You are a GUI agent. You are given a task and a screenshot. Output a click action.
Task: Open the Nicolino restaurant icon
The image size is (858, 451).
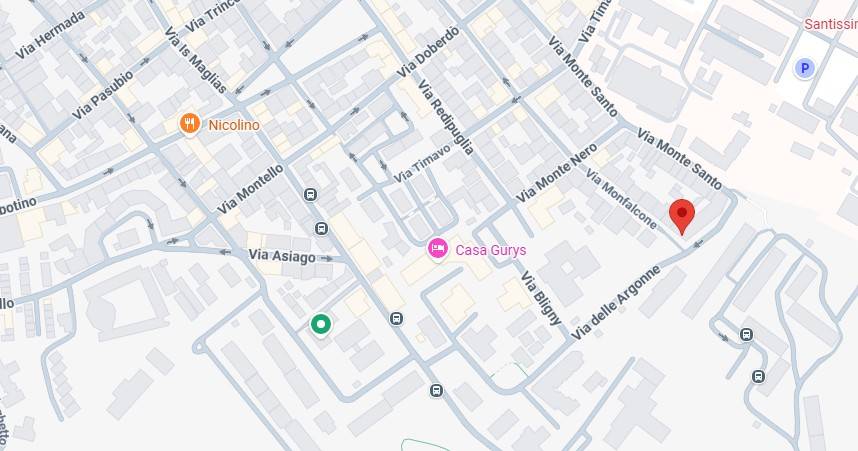tap(189, 124)
